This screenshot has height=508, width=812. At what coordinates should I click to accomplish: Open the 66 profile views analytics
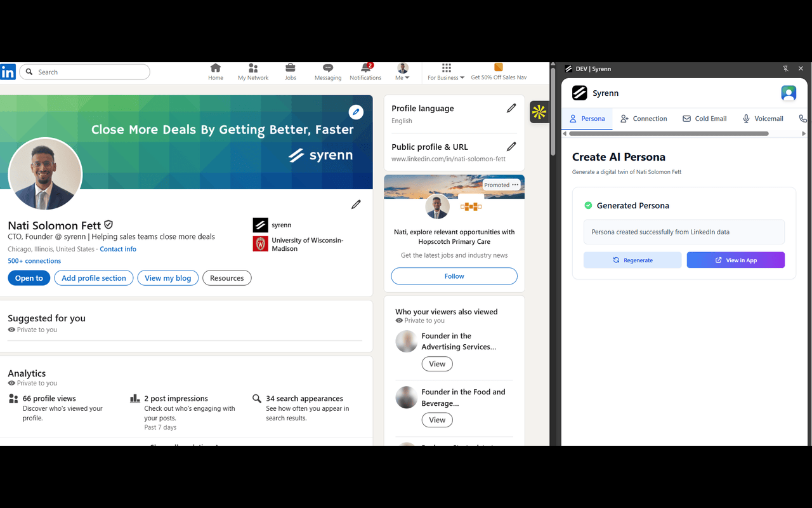(x=49, y=399)
